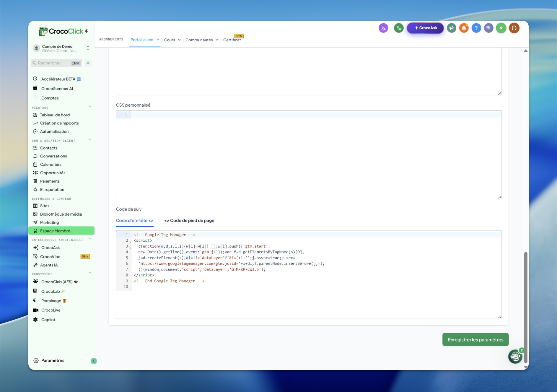This screenshot has height=392, width=557.
Task: Select the Code d'en-tête tab
Action: tap(135, 220)
